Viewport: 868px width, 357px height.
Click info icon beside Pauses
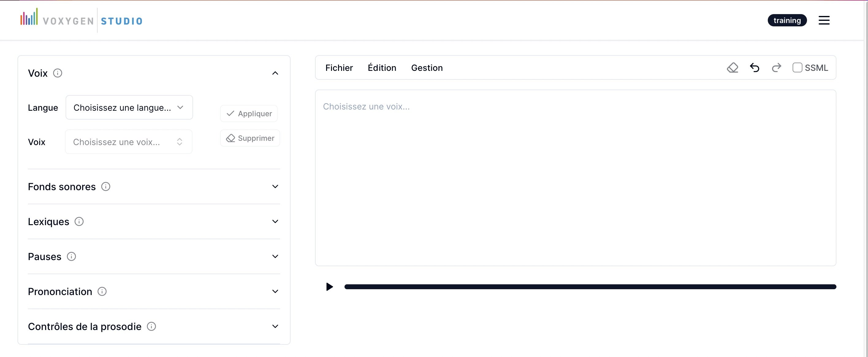pyautogui.click(x=71, y=256)
